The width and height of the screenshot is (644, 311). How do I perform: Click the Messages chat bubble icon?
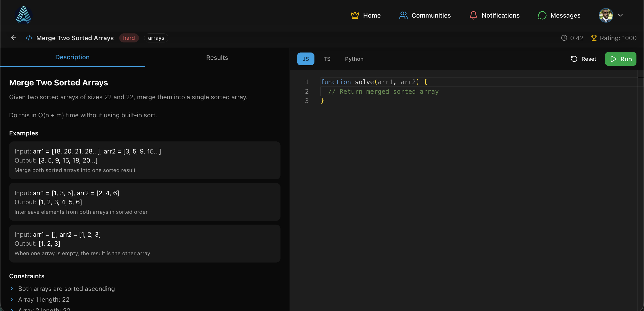(x=542, y=15)
